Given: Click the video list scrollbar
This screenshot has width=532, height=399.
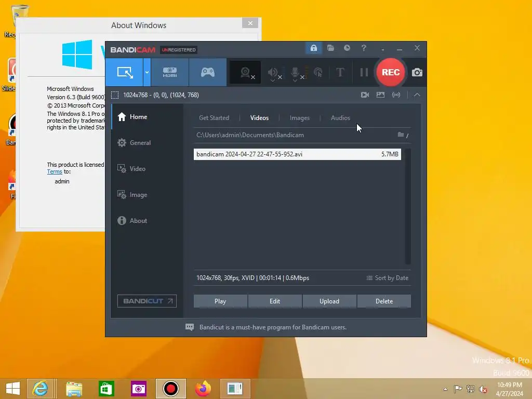Looking at the screenshot, I should click(x=407, y=206).
